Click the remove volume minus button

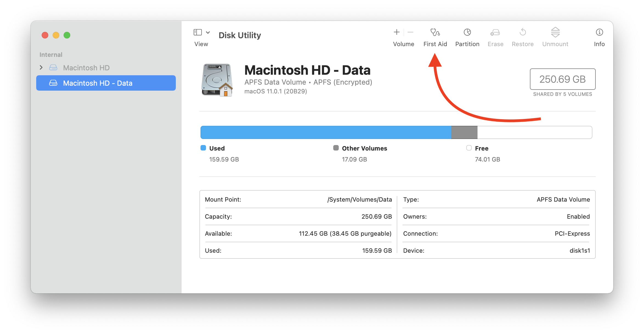(x=411, y=32)
